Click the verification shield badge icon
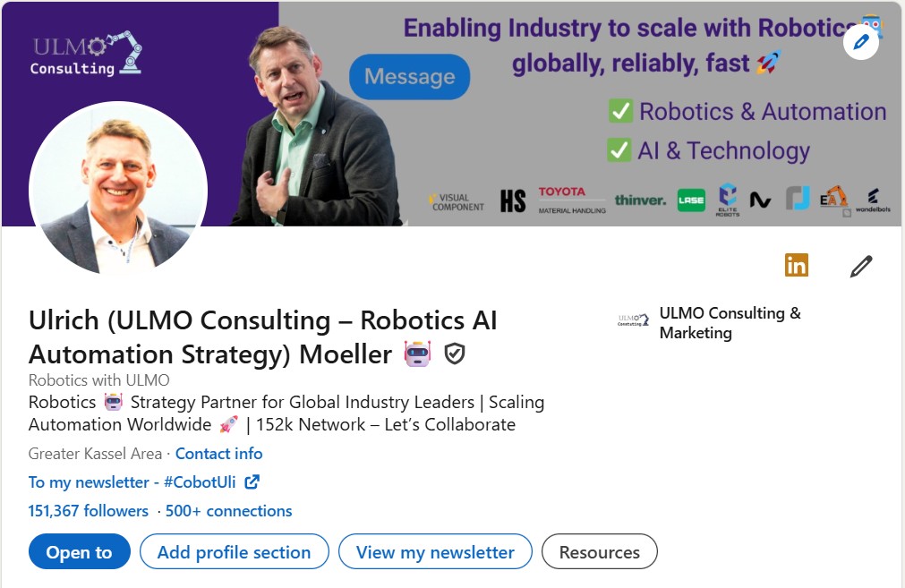The image size is (905, 588). click(x=455, y=354)
